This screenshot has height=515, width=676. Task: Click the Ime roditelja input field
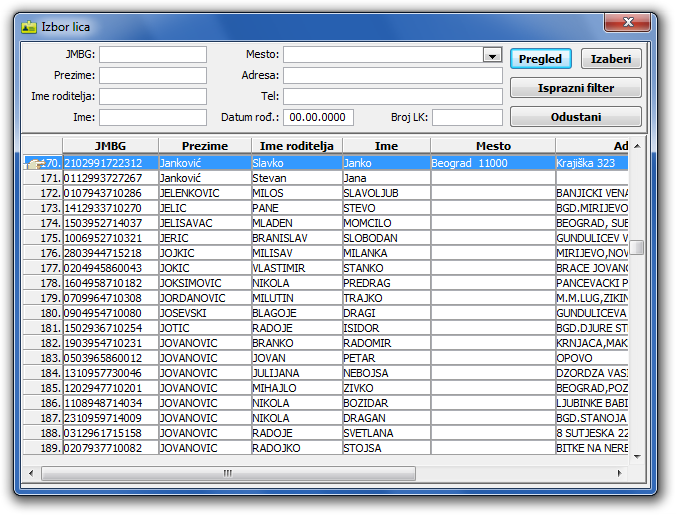[x=152, y=97]
